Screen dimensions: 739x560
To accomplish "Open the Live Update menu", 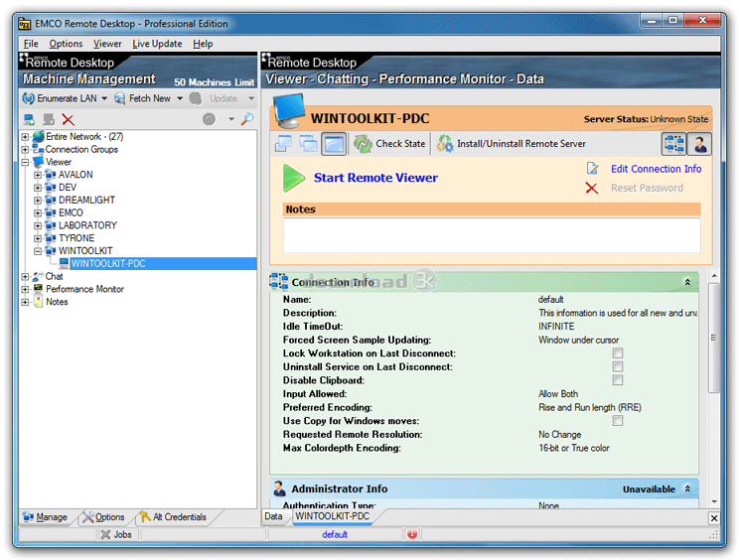I will (157, 44).
